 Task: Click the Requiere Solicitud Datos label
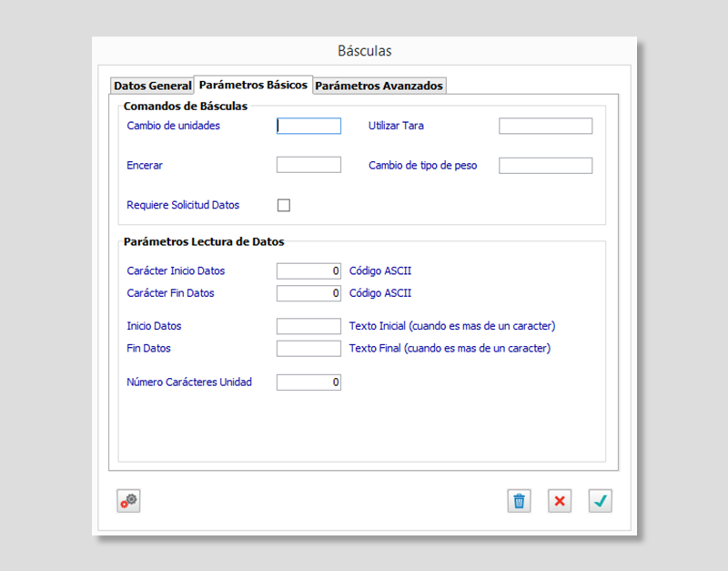183,206
